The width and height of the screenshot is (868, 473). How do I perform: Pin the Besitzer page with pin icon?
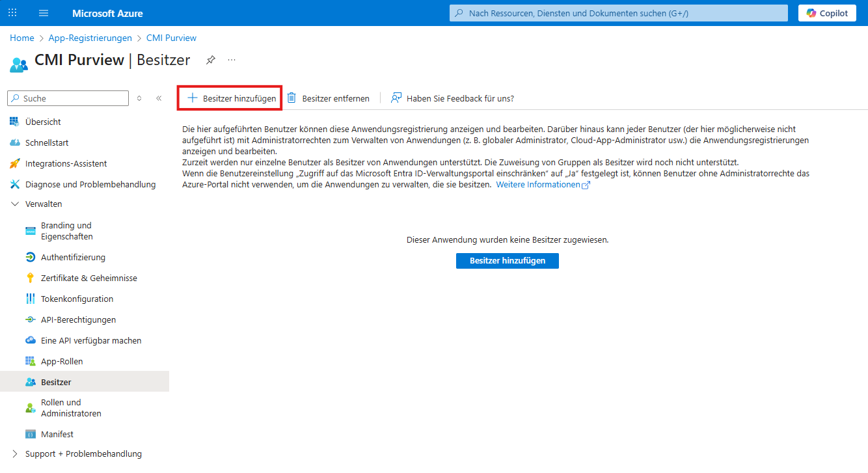210,60
